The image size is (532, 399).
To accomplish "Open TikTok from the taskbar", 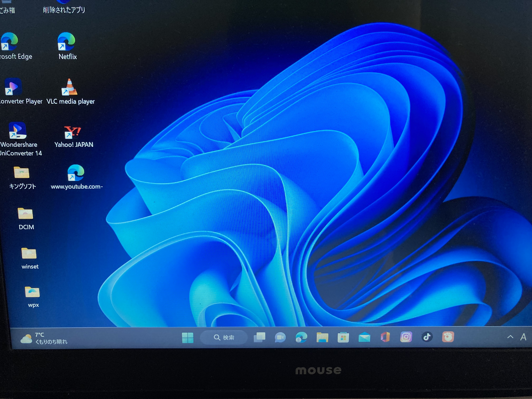I will (x=427, y=337).
